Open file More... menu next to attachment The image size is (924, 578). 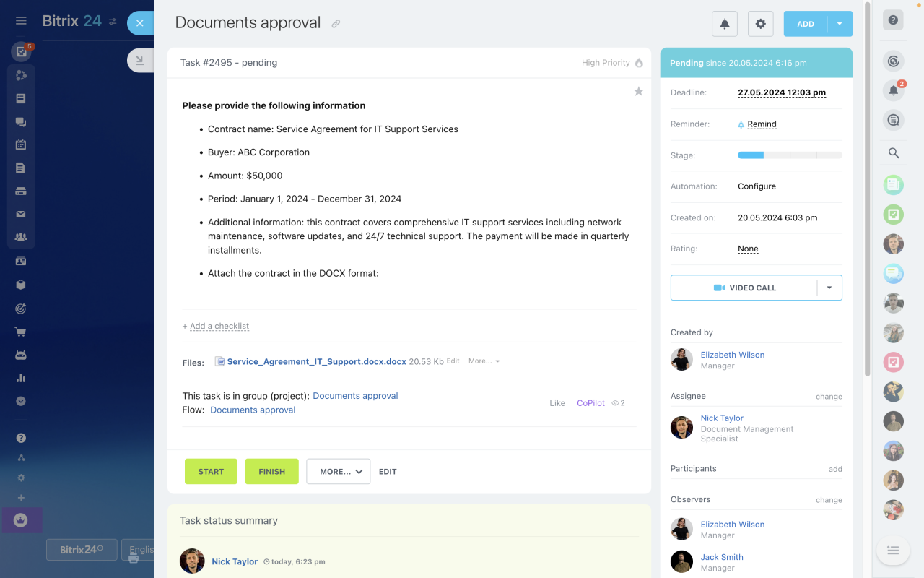point(484,361)
